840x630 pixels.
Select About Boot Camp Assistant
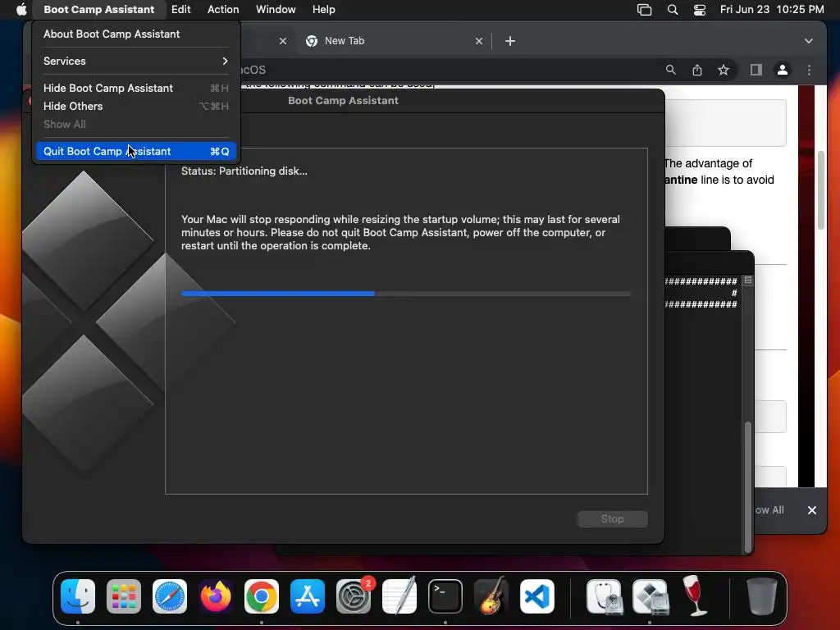[x=135, y=34]
